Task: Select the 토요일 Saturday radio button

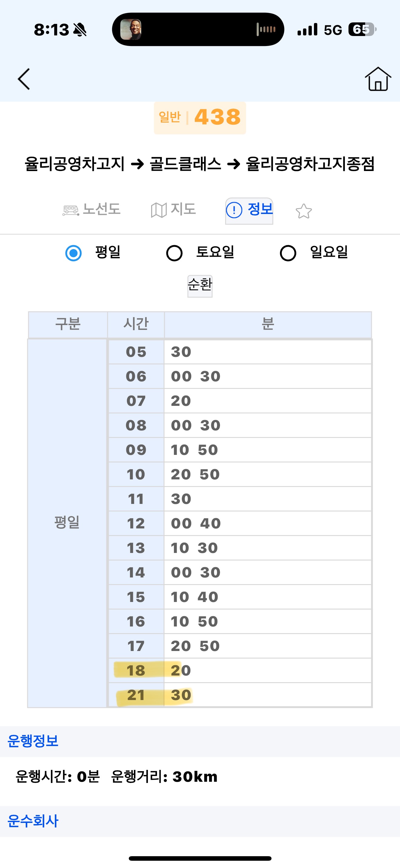Action: pos(174,253)
